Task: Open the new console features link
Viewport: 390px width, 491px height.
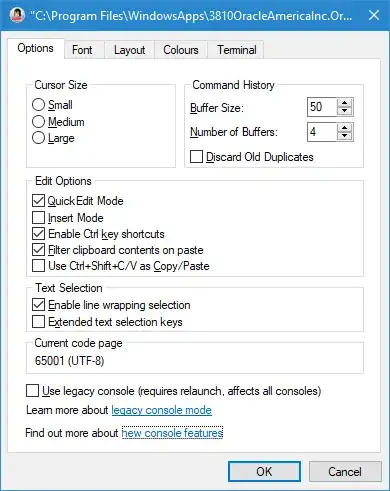Action: point(172,433)
